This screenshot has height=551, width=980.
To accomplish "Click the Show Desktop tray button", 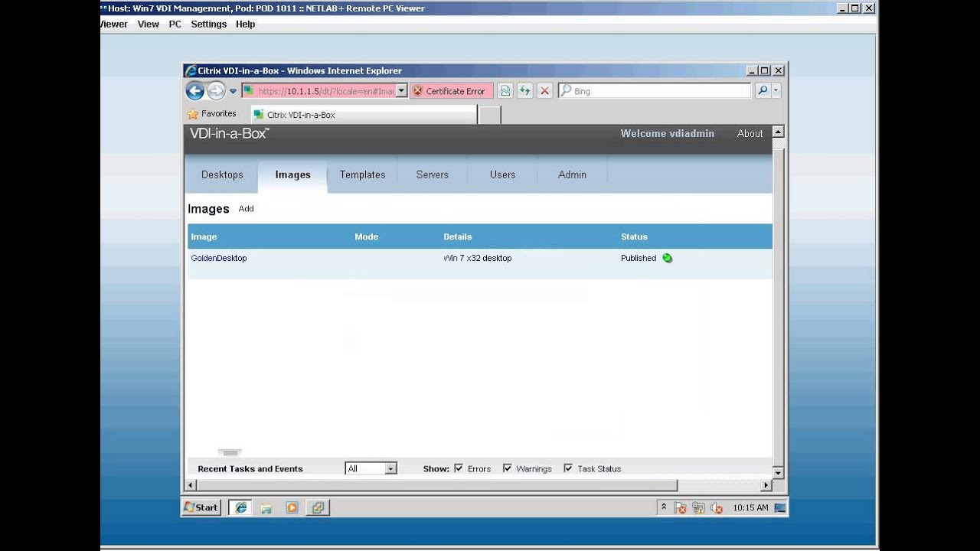I will [780, 507].
